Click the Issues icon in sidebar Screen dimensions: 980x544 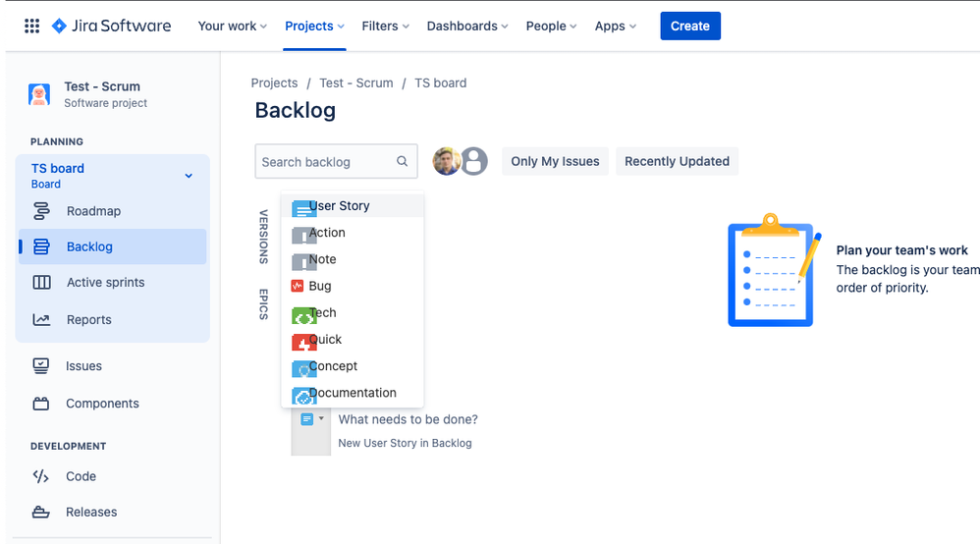point(40,366)
